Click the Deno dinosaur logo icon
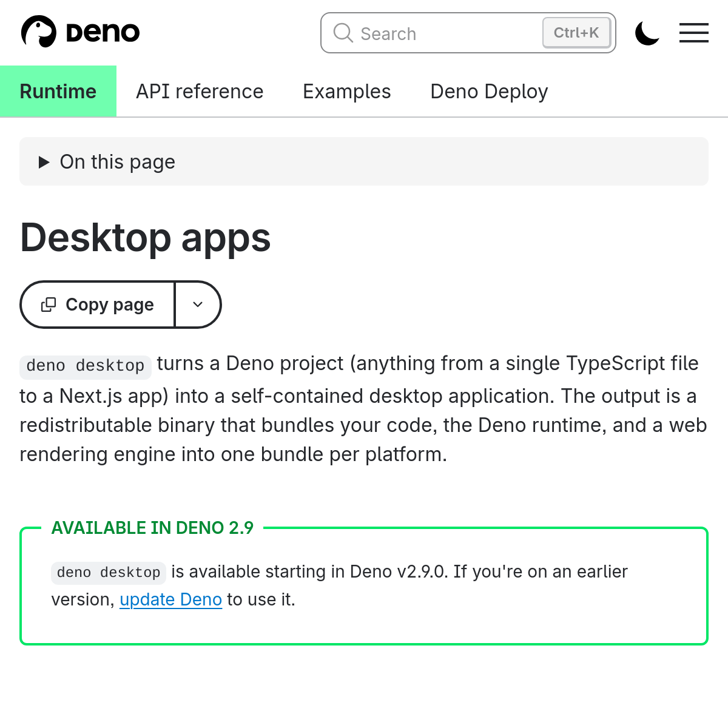This screenshot has width=728, height=728. point(39,32)
